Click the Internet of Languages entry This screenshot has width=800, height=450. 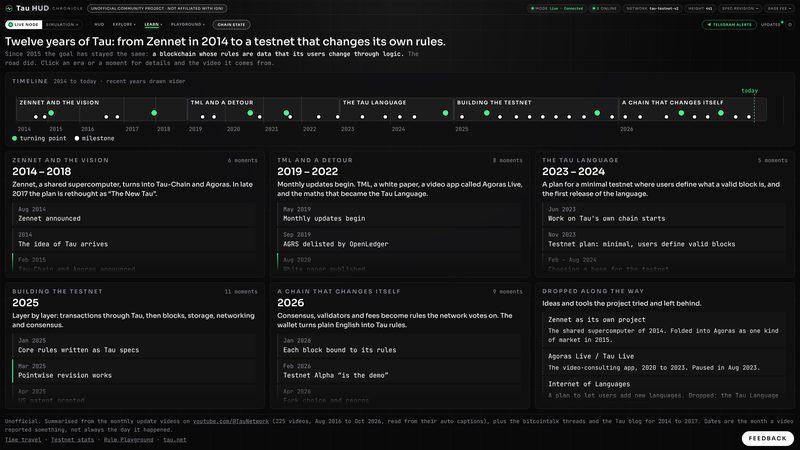(x=664, y=389)
